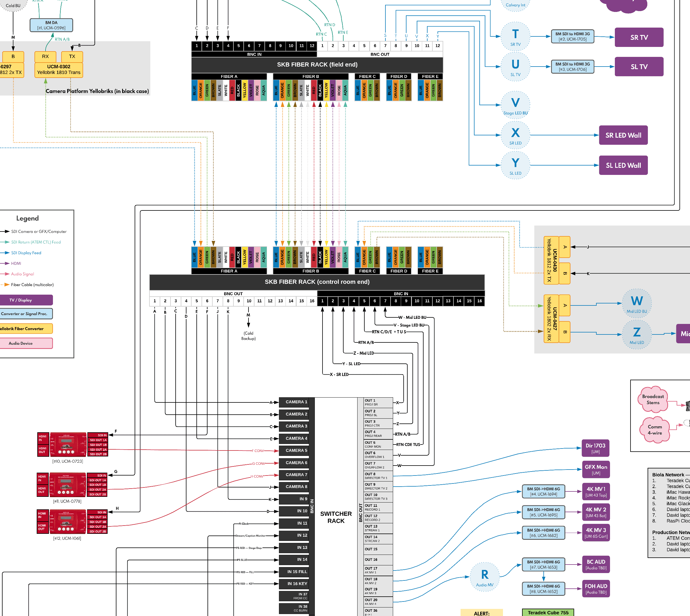This screenshot has height=616, width=690.
Task: Click the Dir 1703 output button
Action: tap(595, 448)
